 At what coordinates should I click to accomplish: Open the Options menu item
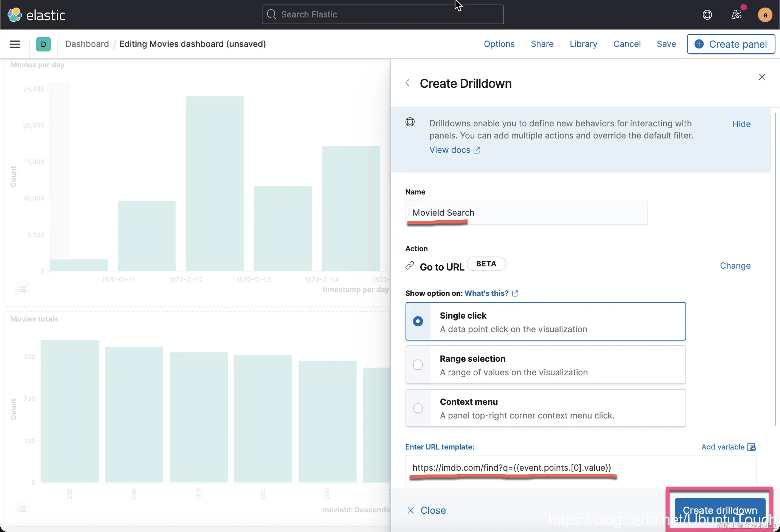(x=499, y=44)
